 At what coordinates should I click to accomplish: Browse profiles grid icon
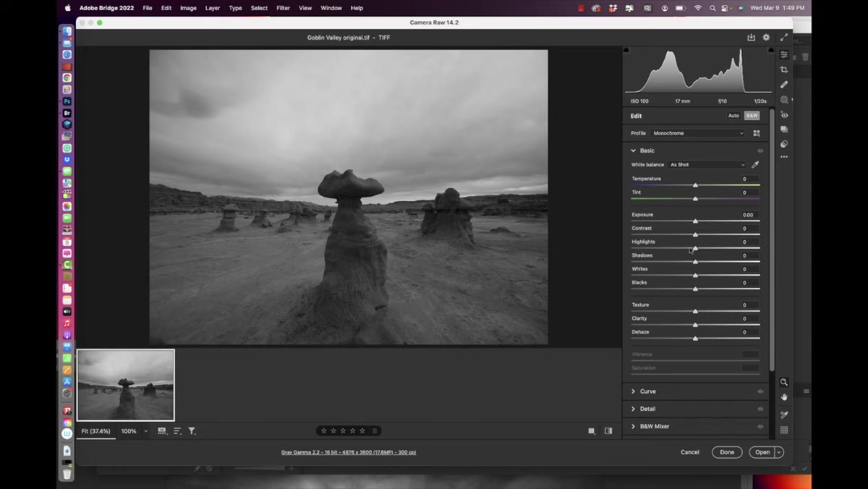[757, 133]
